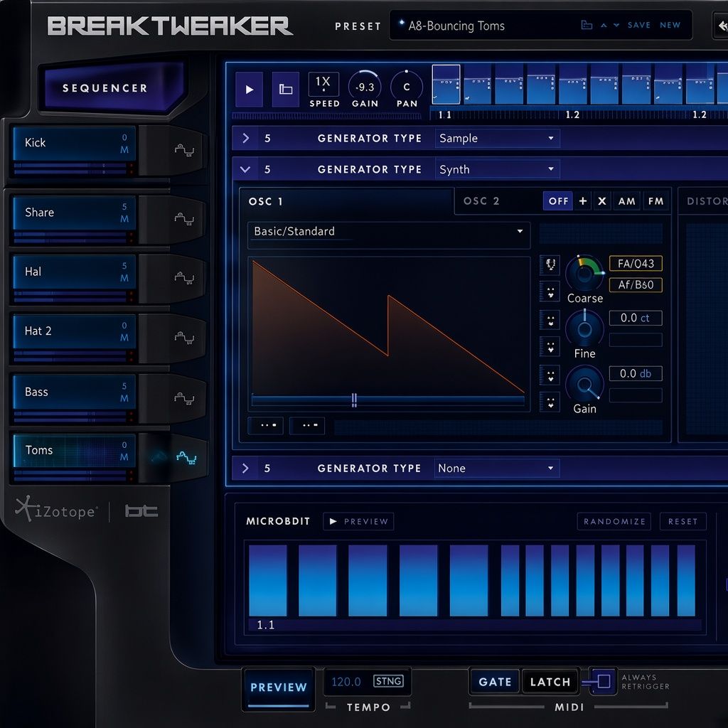Enable Gate MIDI mode
Image resolution: width=728 pixels, height=728 pixels.
click(x=495, y=682)
